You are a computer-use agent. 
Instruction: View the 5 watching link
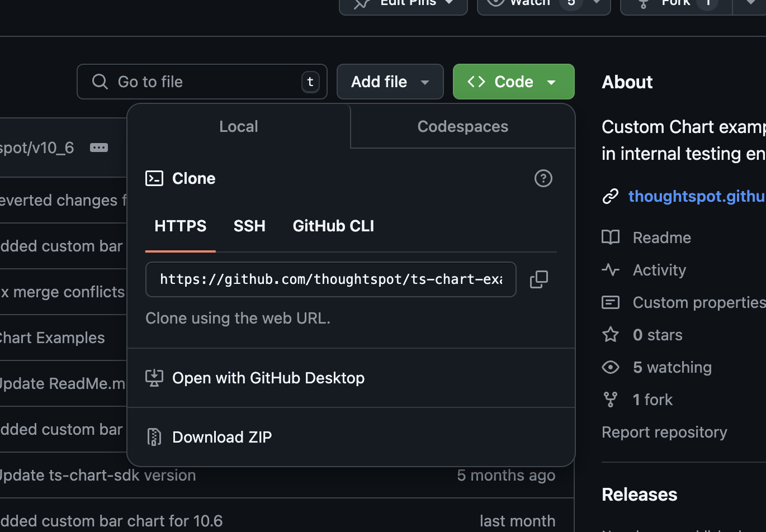(672, 367)
